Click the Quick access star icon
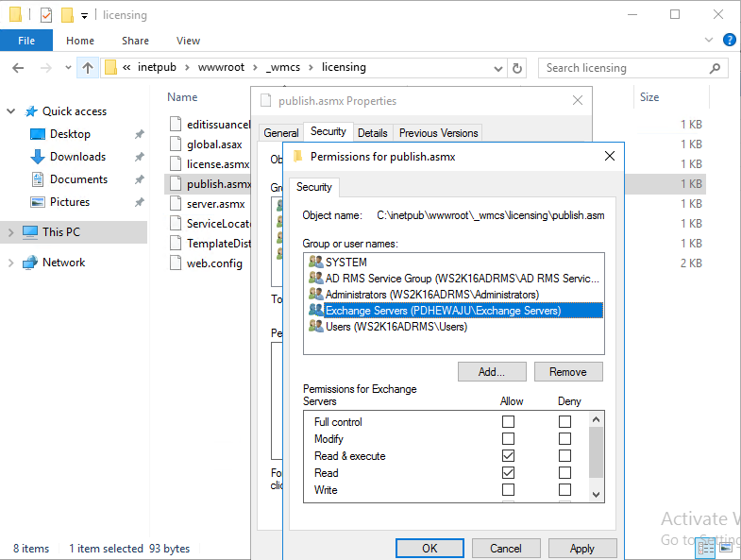This screenshot has height=560, width=741. pyautogui.click(x=31, y=111)
